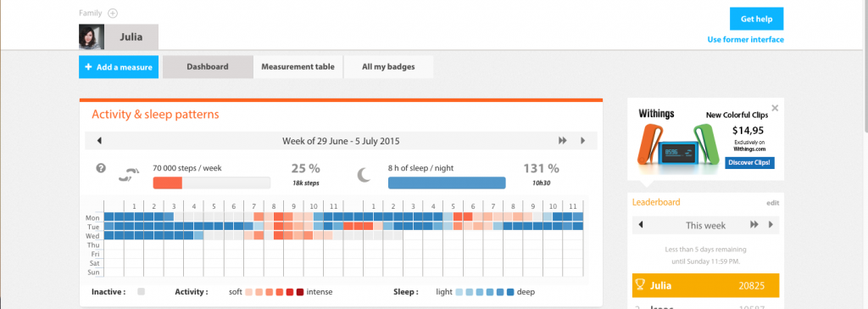The image size is (868, 309).
Task: Close the Withings clips advertisement
Action: (775, 108)
